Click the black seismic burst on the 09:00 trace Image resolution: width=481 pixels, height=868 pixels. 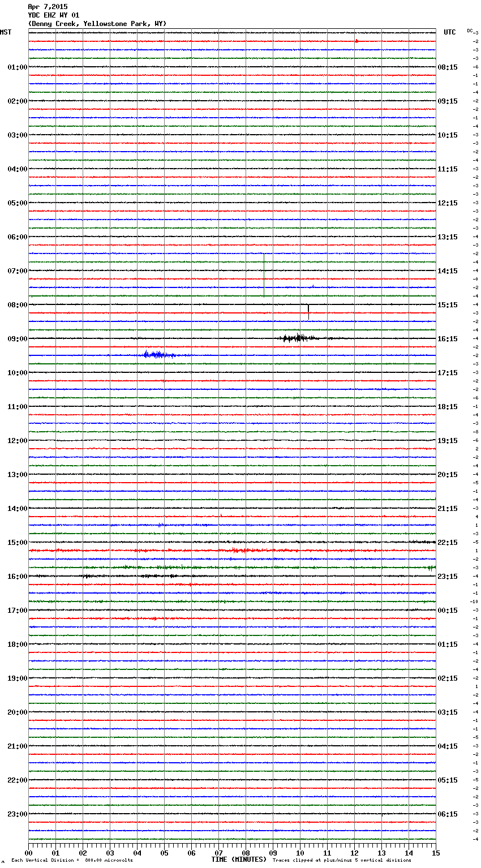(x=297, y=338)
